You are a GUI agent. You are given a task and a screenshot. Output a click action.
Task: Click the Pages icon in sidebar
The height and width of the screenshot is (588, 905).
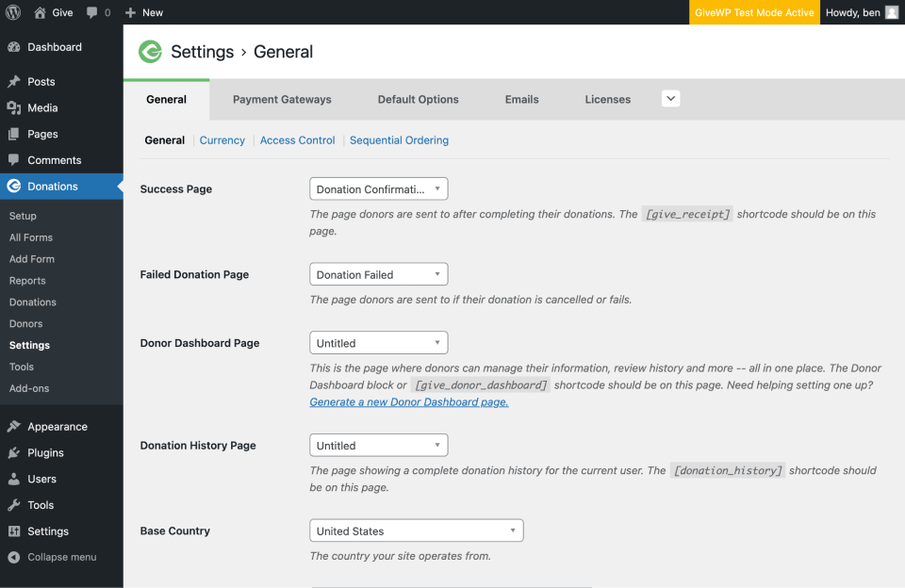(14, 134)
